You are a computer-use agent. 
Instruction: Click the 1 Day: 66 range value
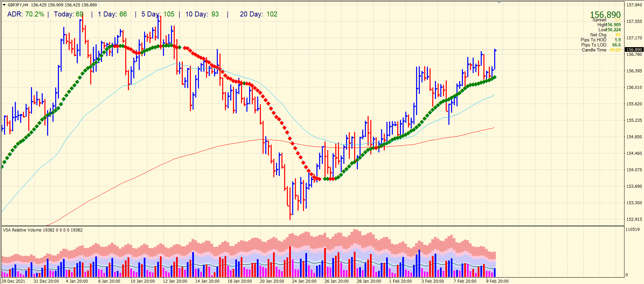[112, 14]
